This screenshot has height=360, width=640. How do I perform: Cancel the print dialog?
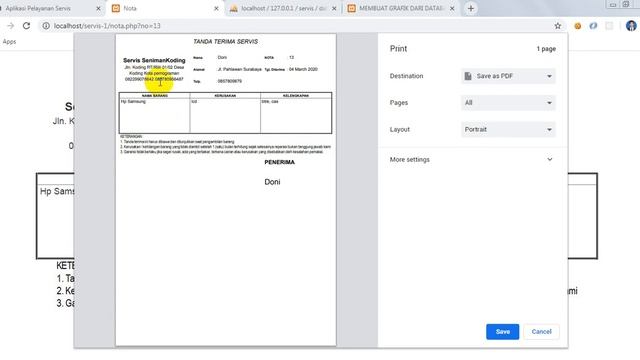pos(541,331)
